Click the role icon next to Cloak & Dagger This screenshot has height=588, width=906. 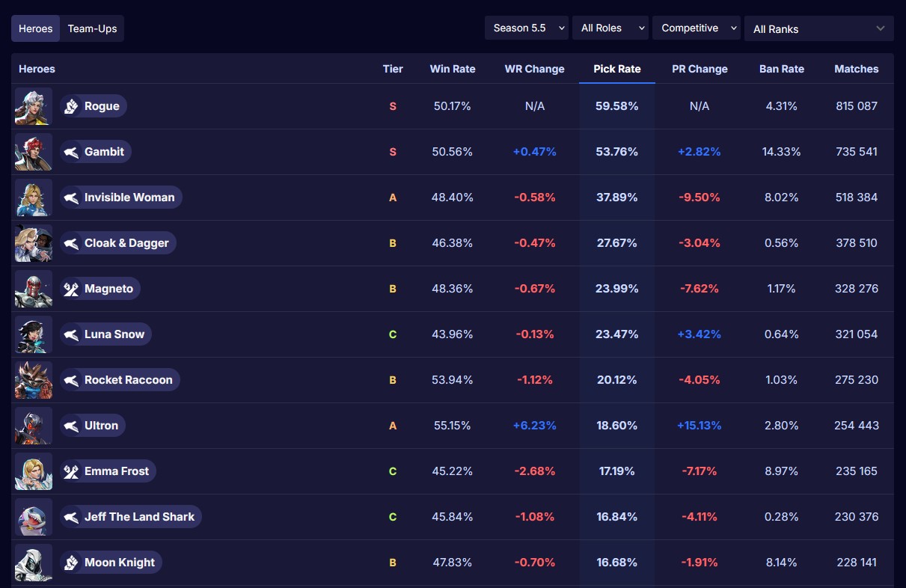71,243
